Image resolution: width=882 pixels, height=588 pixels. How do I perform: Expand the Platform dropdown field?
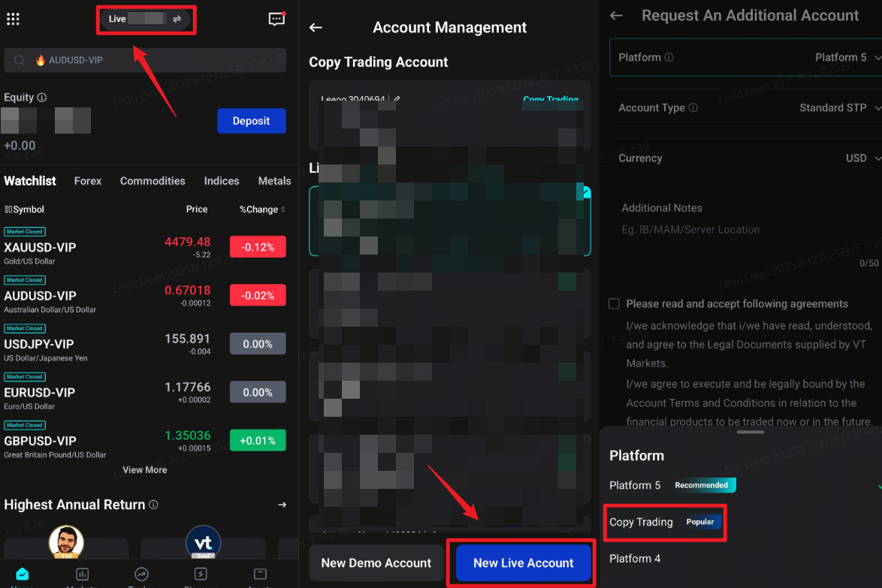(x=745, y=58)
